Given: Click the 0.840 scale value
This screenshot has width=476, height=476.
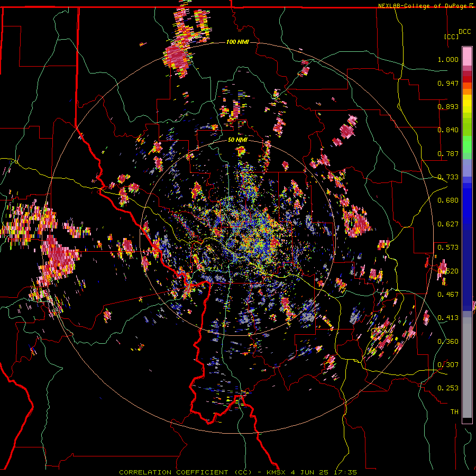Looking at the screenshot, I should click(x=448, y=130).
